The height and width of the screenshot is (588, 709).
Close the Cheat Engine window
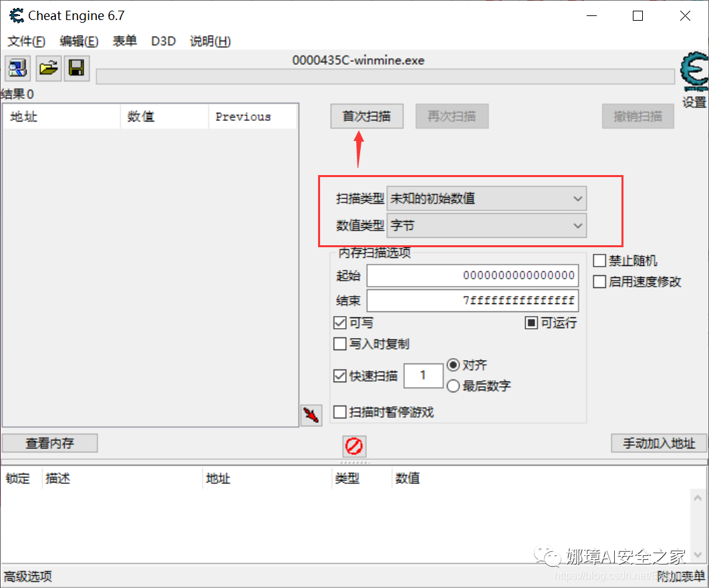click(685, 16)
